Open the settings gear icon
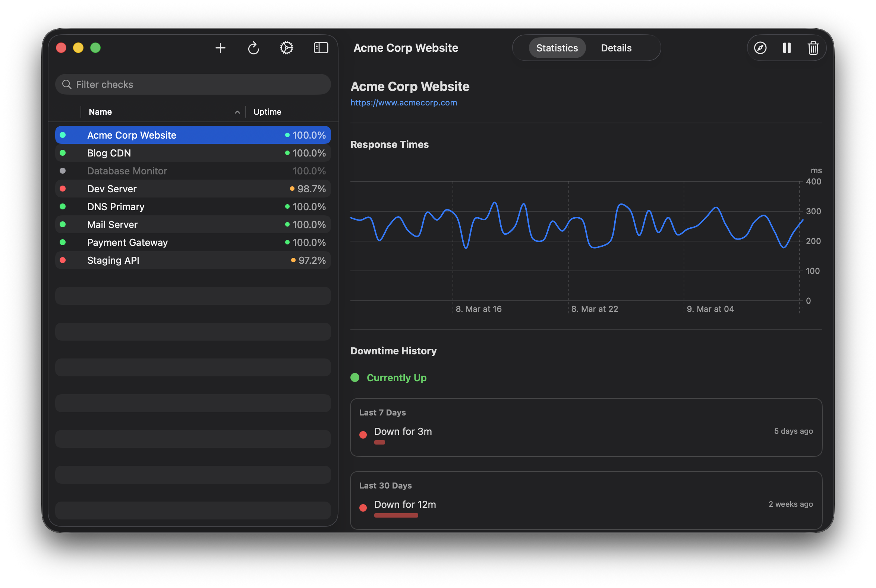Viewport: 876px width, 588px height. (x=286, y=48)
